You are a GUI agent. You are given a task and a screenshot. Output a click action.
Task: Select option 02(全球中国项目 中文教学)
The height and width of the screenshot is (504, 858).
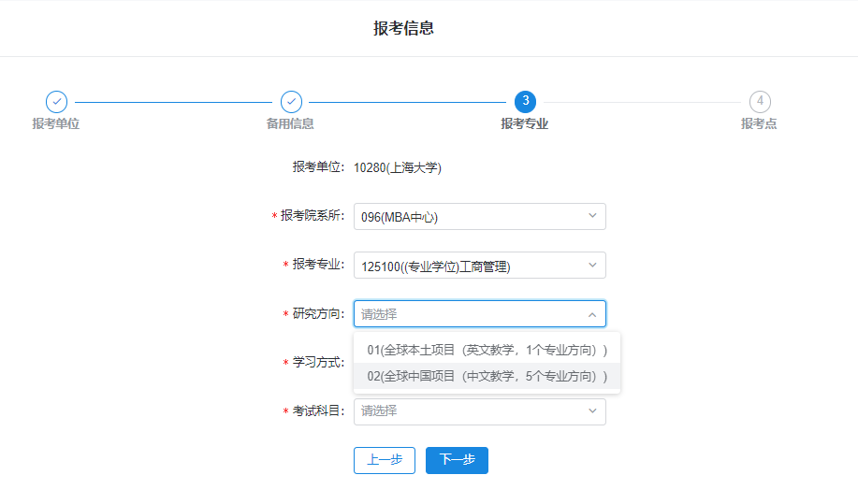click(487, 376)
